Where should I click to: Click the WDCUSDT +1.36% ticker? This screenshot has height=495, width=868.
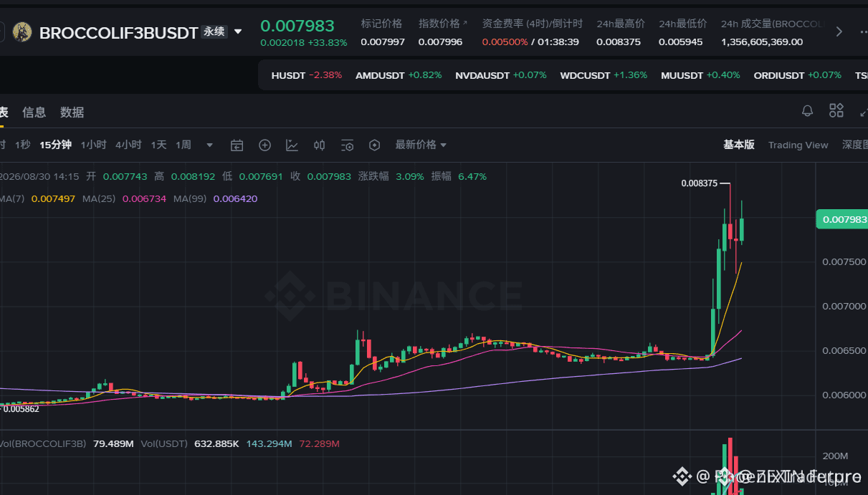(604, 75)
